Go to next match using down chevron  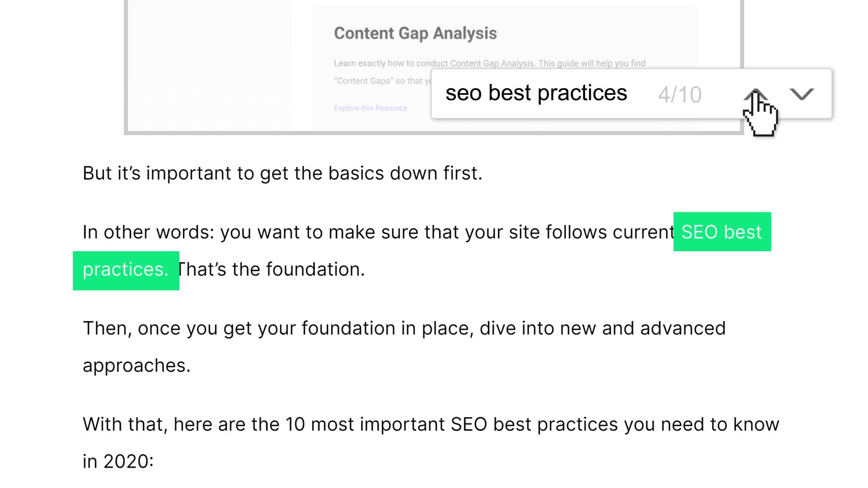(x=802, y=94)
